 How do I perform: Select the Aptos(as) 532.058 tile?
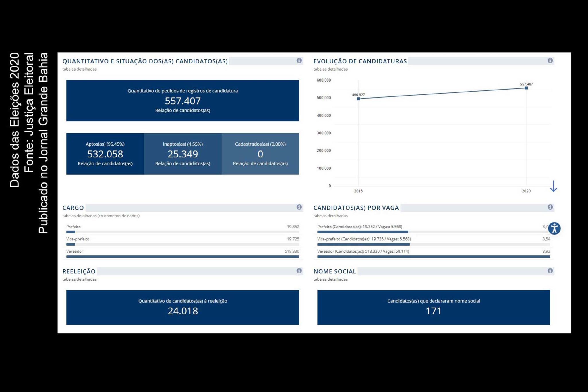point(105,154)
